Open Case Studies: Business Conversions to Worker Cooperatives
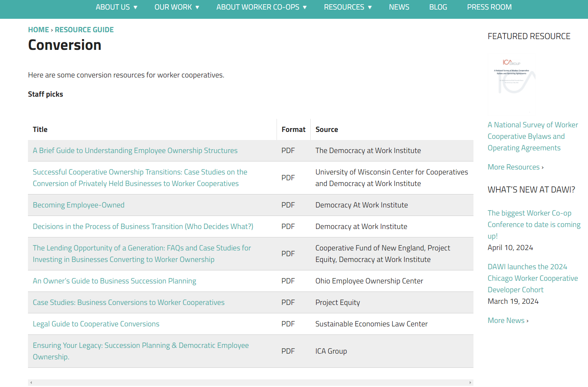588x387 pixels. pyautogui.click(x=129, y=302)
